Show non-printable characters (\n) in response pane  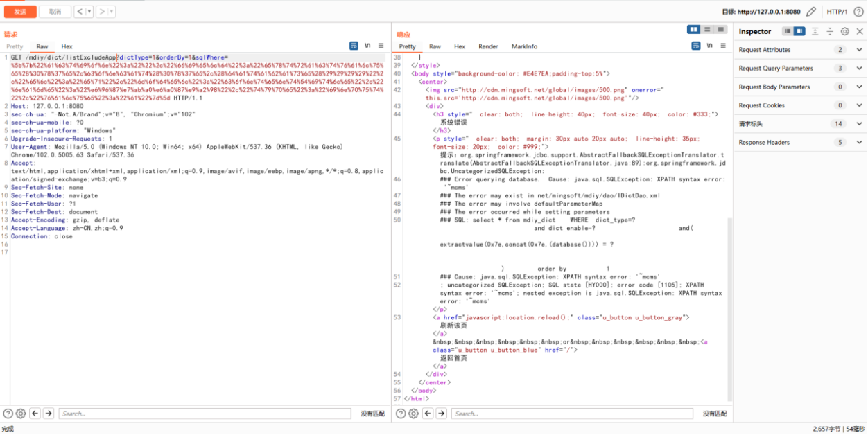[710, 46]
